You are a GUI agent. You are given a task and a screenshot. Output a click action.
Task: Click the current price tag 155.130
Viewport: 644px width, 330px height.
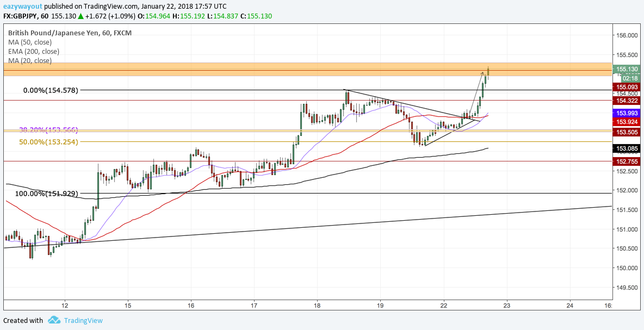(x=626, y=70)
